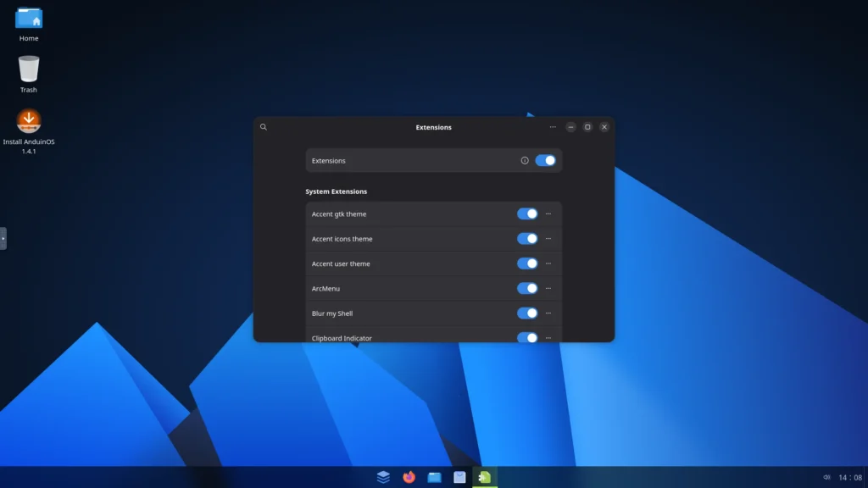Open the Home folder on desktop
Viewport: 868px width, 488px height.
[x=29, y=25]
